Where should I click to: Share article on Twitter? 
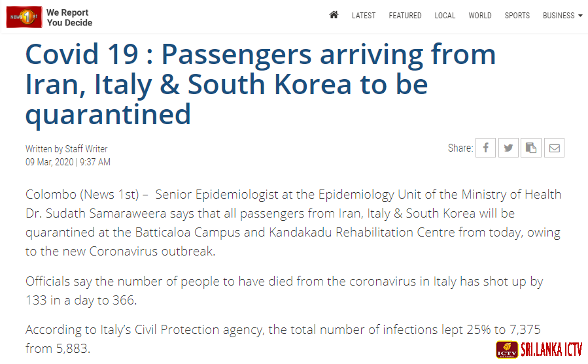[x=508, y=148]
